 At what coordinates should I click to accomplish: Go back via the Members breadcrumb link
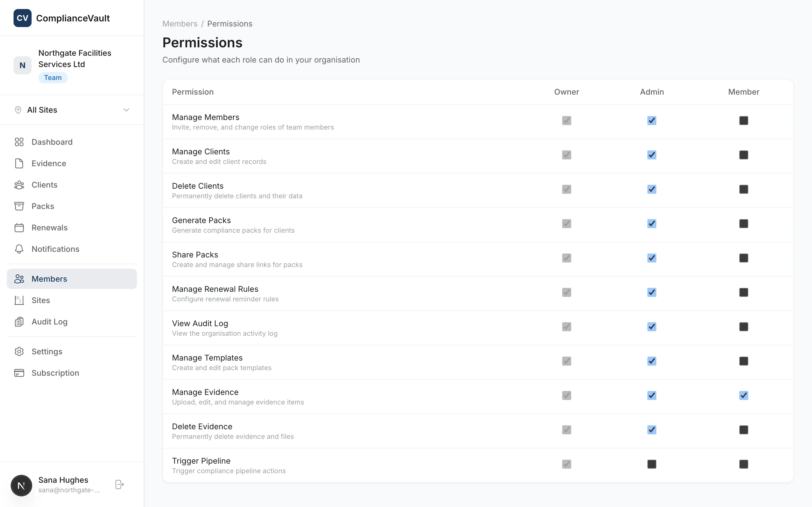click(180, 23)
